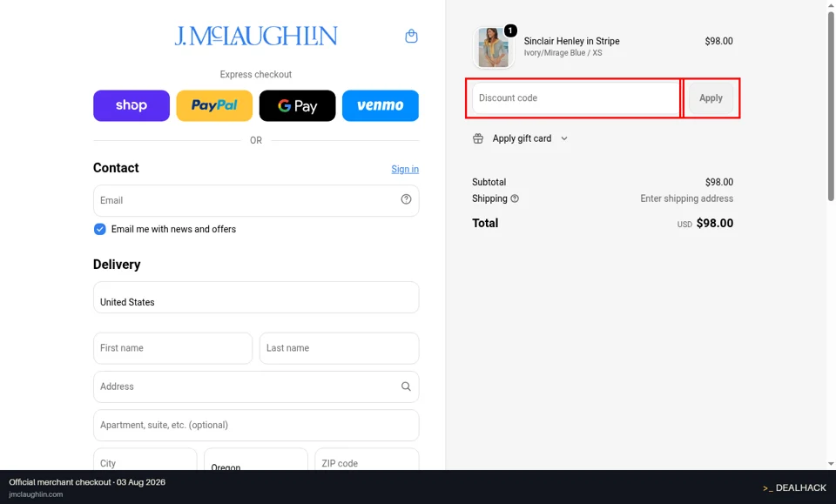Screen dimensions: 836x504
Task: Pay with PayPal button
Action: [214, 105]
